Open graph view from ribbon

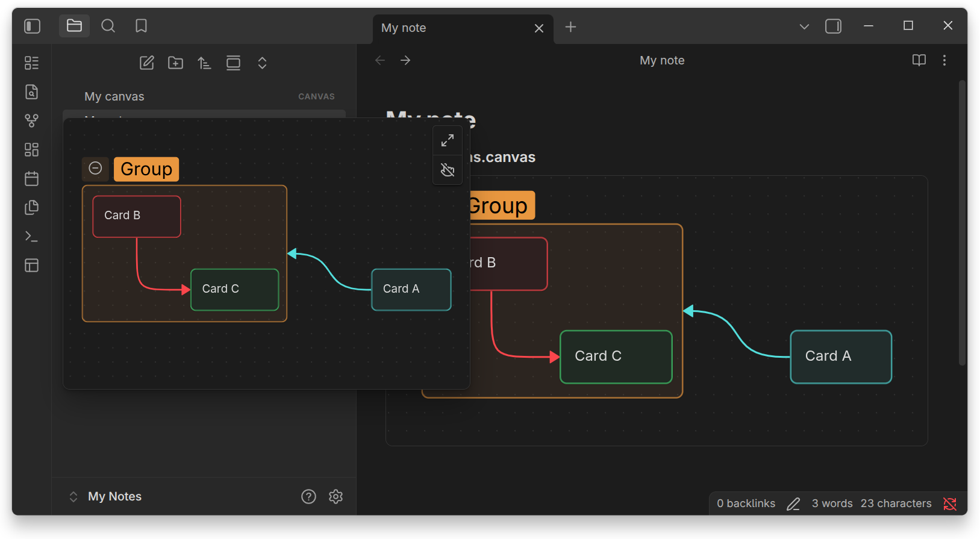(x=32, y=120)
